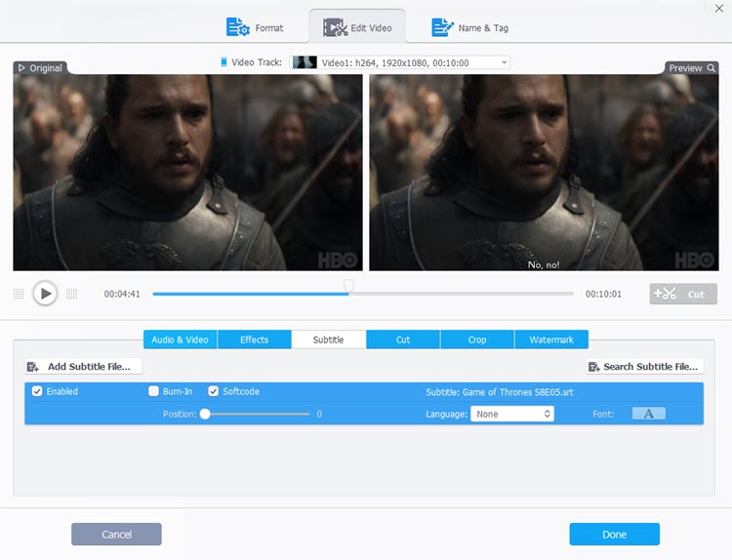Click the Edit Video filmstrip scissors icon
732x560 pixels.
tap(335, 27)
